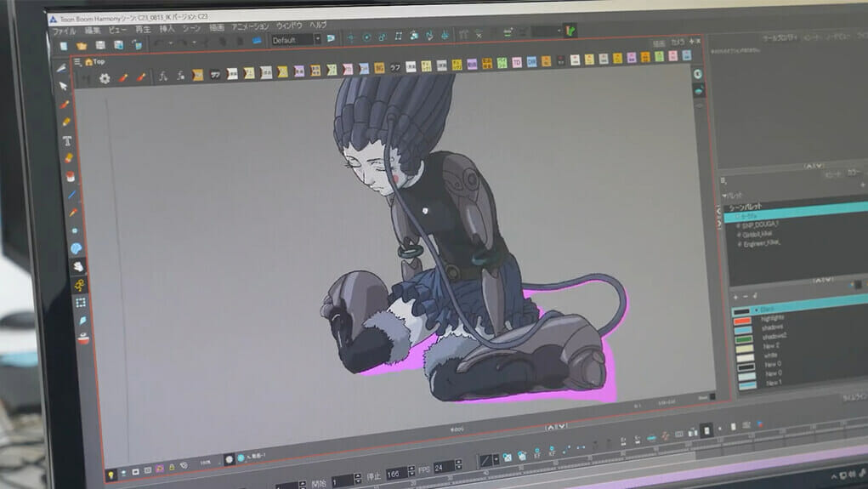The height and width of the screenshot is (489, 868).
Task: Select the marquee Select tool in left toolbar
Action: [x=81, y=303]
